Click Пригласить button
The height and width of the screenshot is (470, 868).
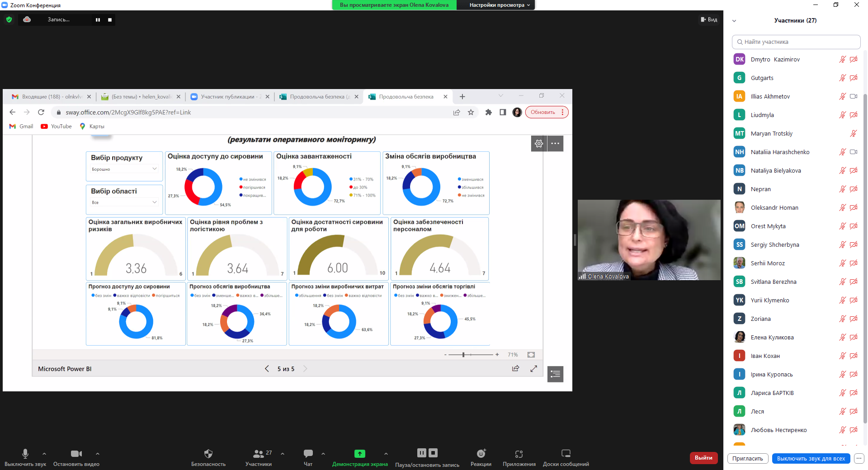748,458
